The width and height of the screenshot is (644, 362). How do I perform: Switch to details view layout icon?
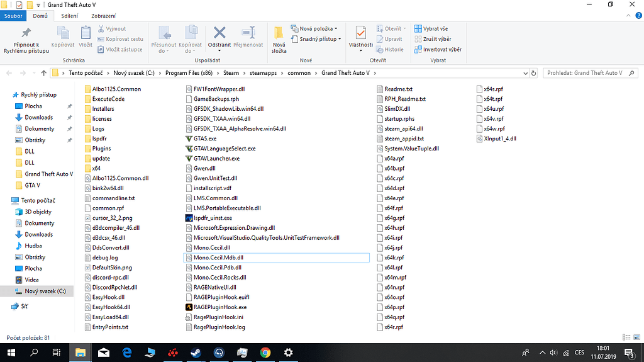(x=626, y=337)
